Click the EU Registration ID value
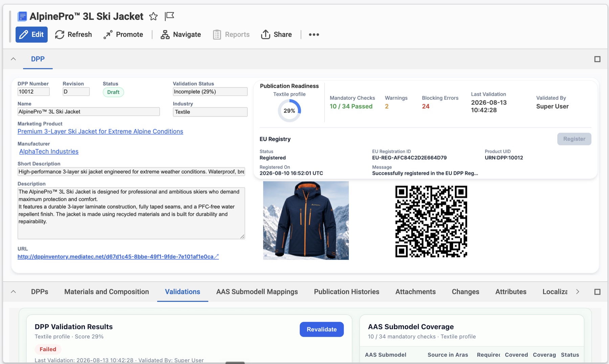The width and height of the screenshot is (609, 364). 409,158
